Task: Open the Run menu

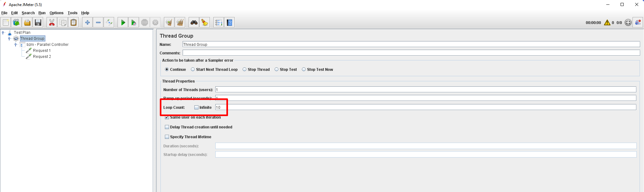Action: [42, 13]
